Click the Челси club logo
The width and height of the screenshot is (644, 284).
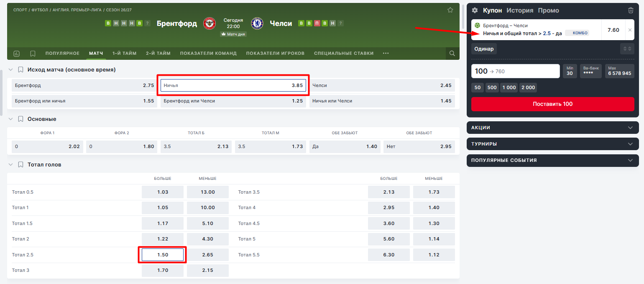pos(257,23)
